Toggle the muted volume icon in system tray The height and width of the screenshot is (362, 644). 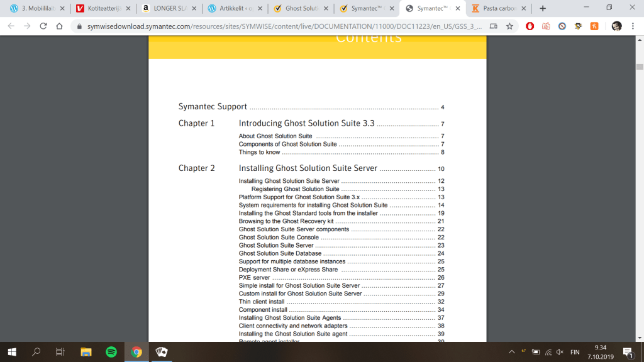[x=560, y=352]
